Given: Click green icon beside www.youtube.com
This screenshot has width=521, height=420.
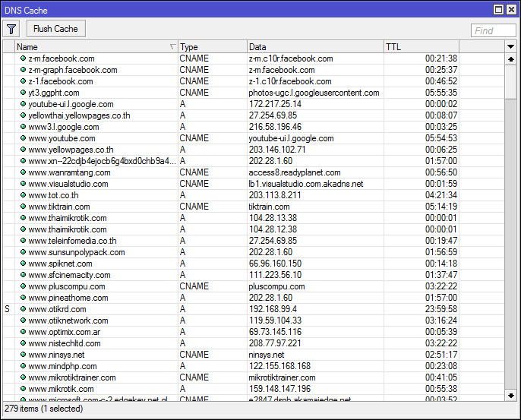Looking at the screenshot, I should click(x=23, y=138).
